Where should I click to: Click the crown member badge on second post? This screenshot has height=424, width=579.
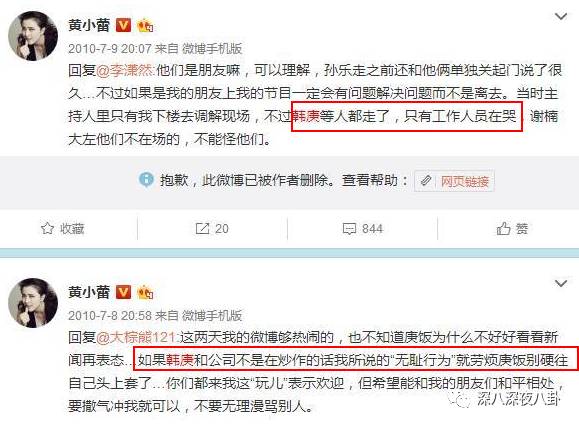click(x=145, y=293)
